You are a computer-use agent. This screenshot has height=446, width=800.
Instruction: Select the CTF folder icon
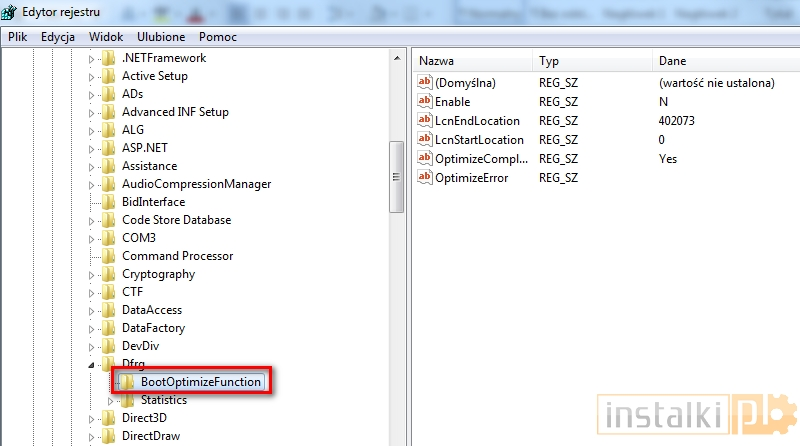coord(108,292)
